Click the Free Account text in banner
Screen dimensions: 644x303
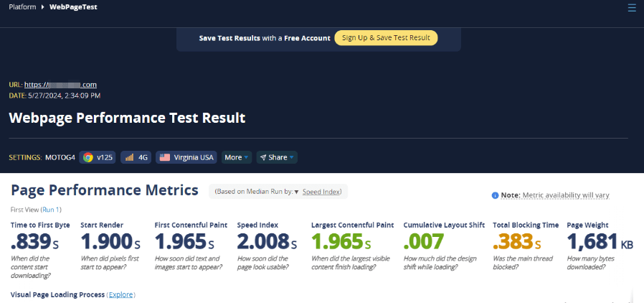click(307, 38)
